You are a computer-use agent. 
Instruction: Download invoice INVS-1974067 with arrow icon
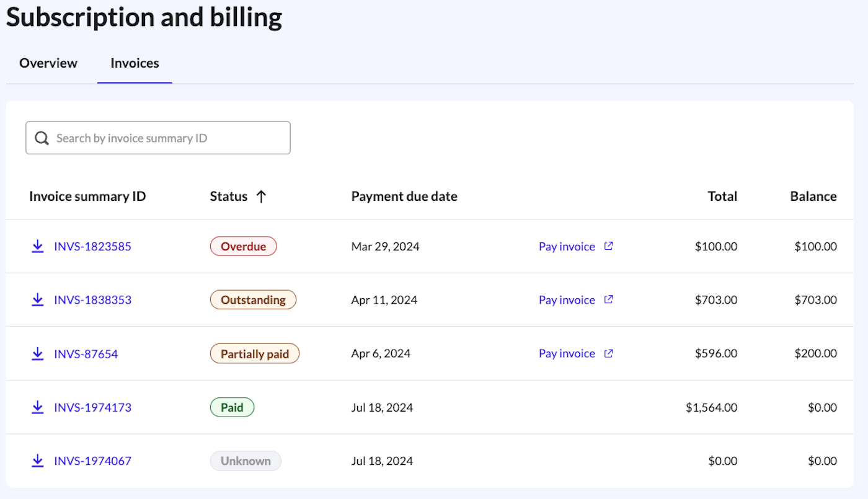tap(37, 461)
